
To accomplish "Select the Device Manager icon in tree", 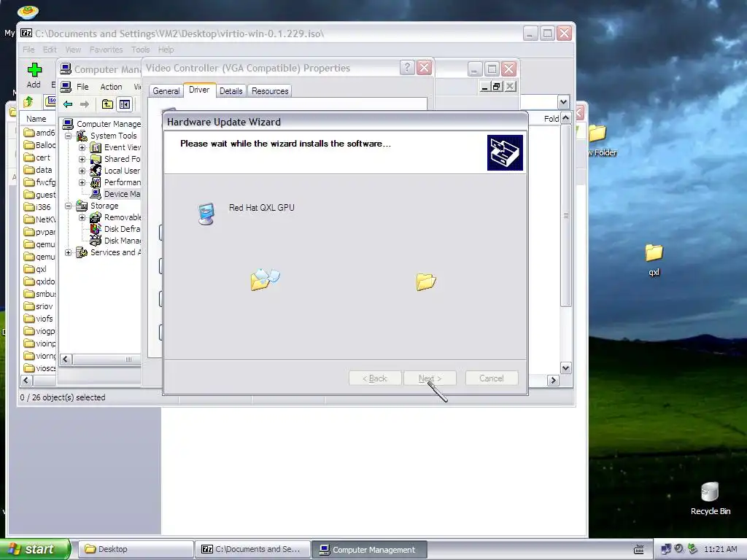I will click(96, 194).
